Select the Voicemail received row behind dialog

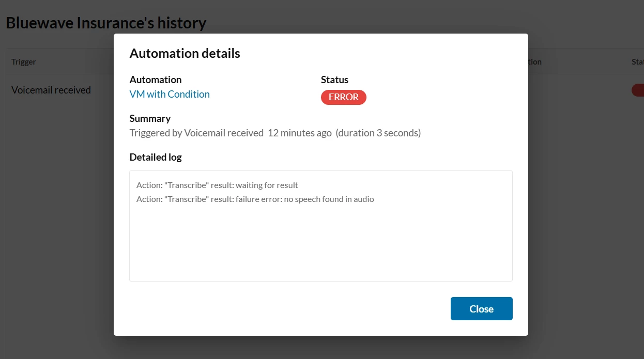(51, 90)
